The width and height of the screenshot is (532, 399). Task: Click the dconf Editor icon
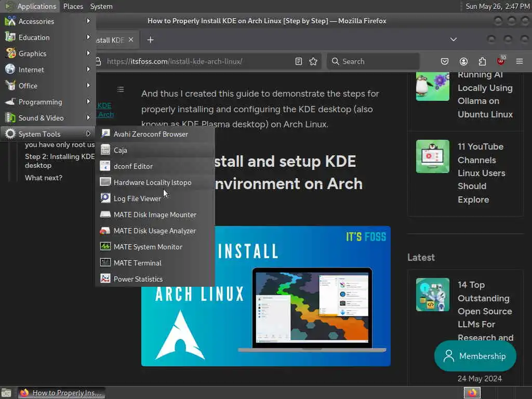click(105, 166)
